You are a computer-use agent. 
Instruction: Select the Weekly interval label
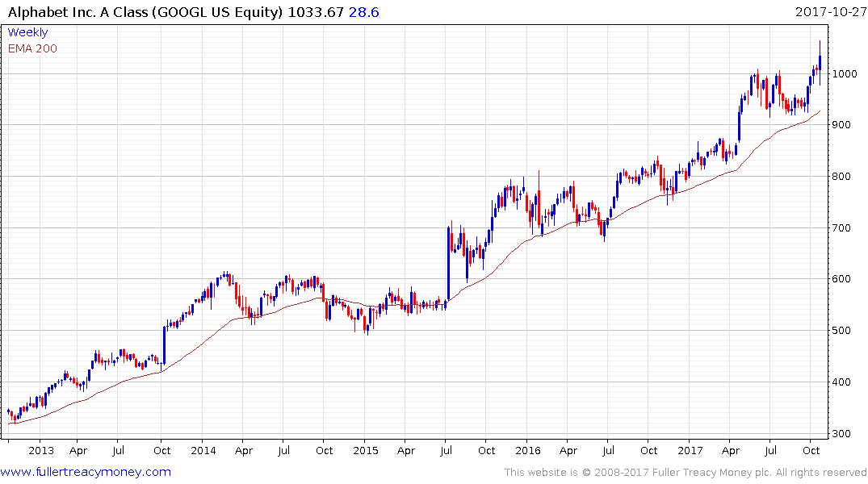27,32
